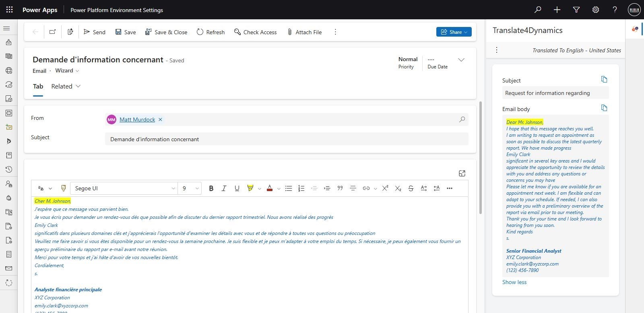
Task: Open the Segoe UI font dropdown
Action: pos(124,188)
